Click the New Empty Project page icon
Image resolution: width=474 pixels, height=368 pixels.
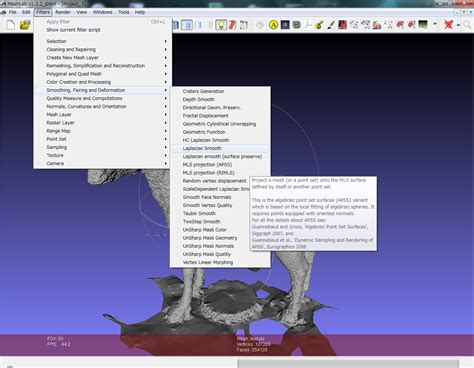(x=11, y=25)
